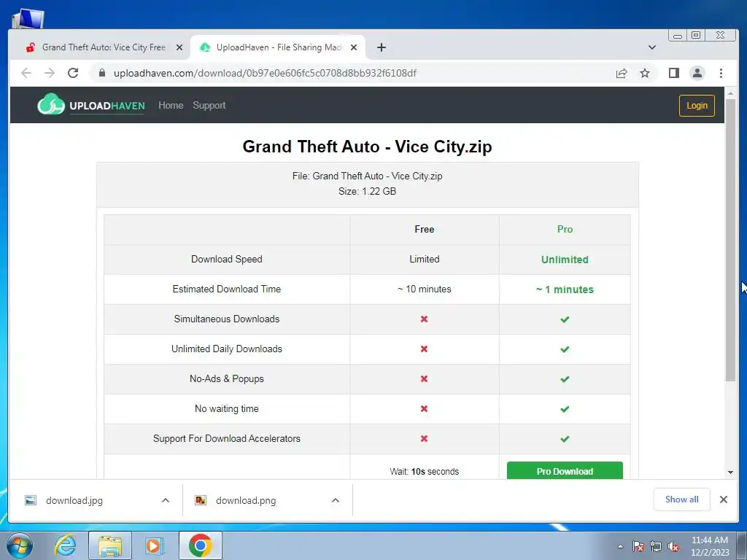Screen dimensions: 747x560
Task: Go back with browser back arrow
Action: [x=26, y=73]
